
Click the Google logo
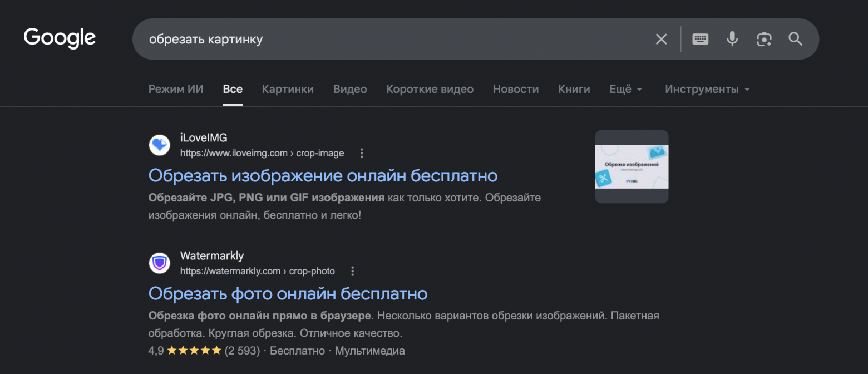(60, 38)
